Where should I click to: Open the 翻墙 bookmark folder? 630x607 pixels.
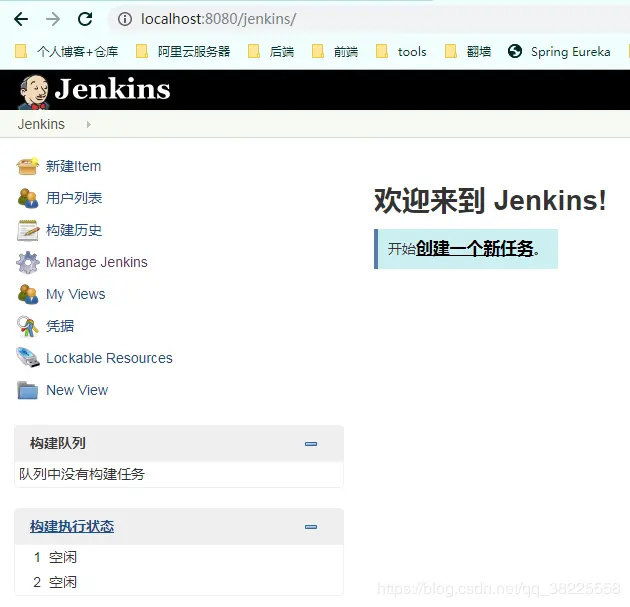[x=468, y=51]
